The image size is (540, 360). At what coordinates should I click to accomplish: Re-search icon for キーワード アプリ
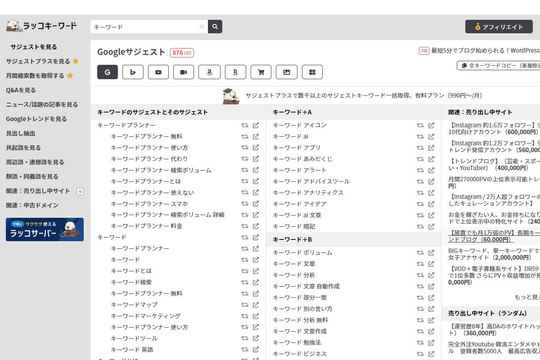420,147
